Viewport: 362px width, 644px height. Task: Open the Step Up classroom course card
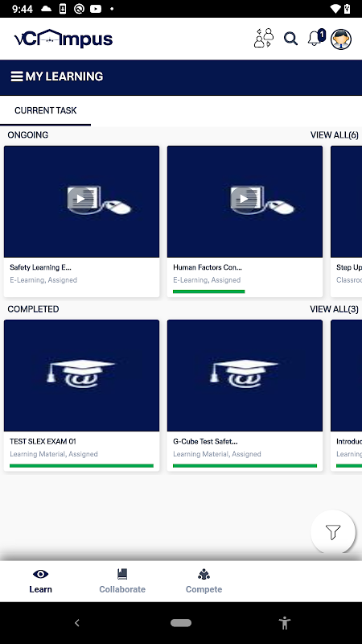tap(347, 221)
